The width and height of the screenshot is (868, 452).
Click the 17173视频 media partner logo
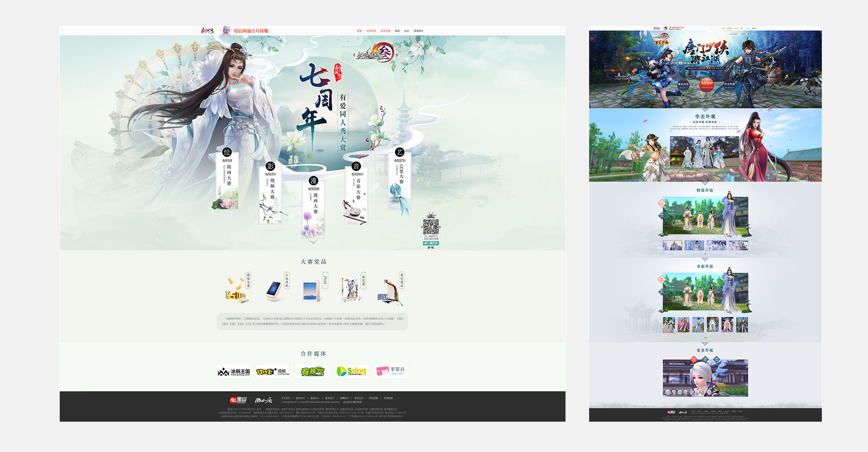(273, 372)
